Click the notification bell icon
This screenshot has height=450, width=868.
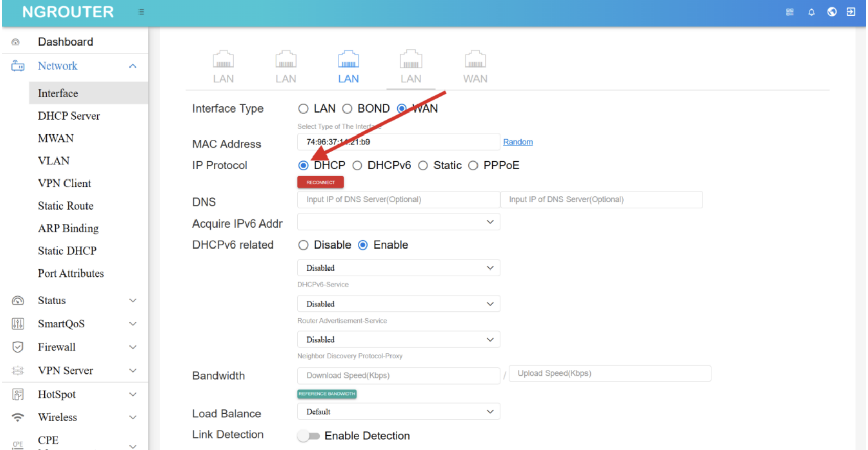(811, 12)
